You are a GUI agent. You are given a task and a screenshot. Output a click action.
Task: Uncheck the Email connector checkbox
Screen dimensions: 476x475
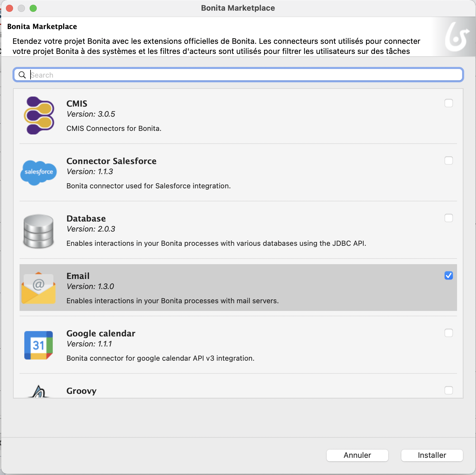(449, 275)
